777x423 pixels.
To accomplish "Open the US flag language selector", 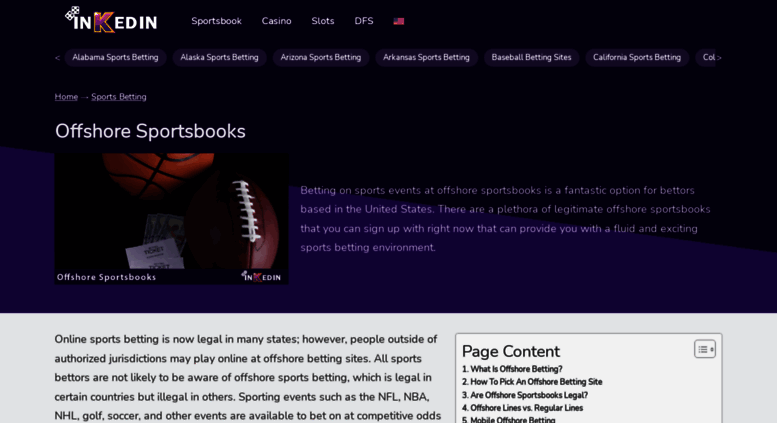I will pos(398,21).
